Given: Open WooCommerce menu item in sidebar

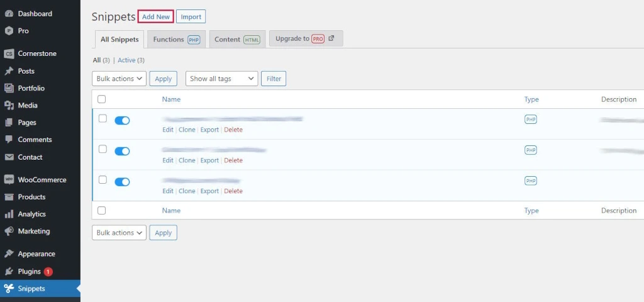Looking at the screenshot, I should [x=40, y=179].
